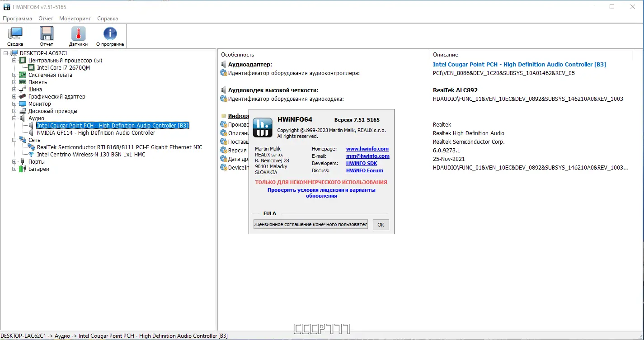Open the HWiNFO Forum link

tap(365, 170)
